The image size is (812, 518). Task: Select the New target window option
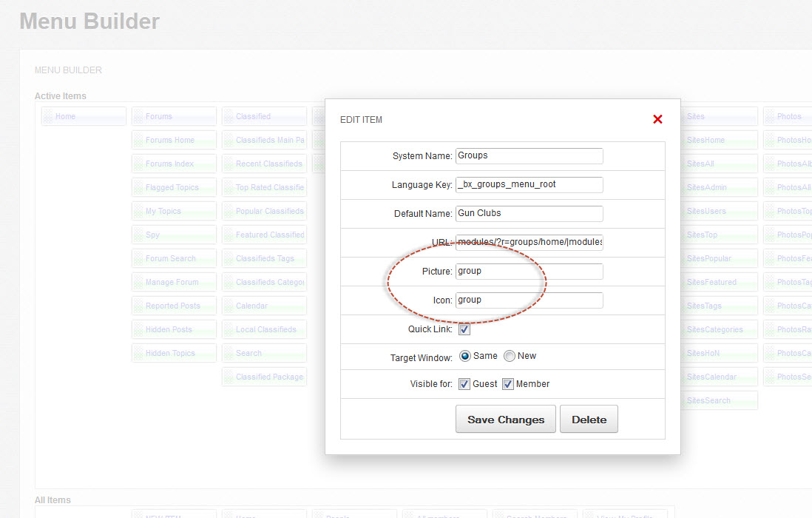(x=510, y=356)
